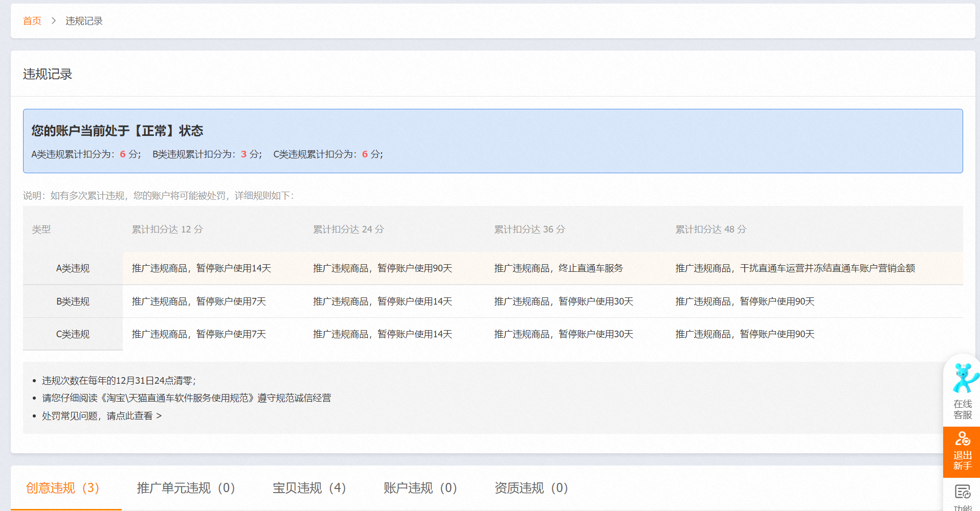980x511 pixels.
Task: Open the 首页 breadcrumb link
Action: click(32, 20)
